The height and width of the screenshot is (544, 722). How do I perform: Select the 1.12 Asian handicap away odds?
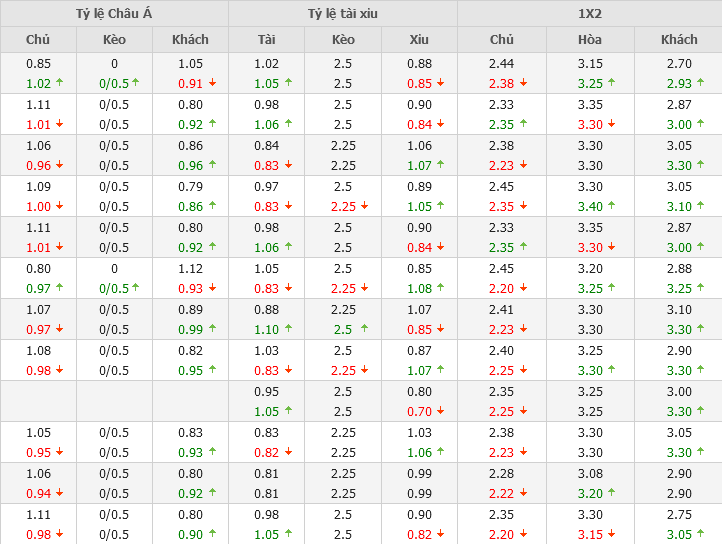[190, 268]
